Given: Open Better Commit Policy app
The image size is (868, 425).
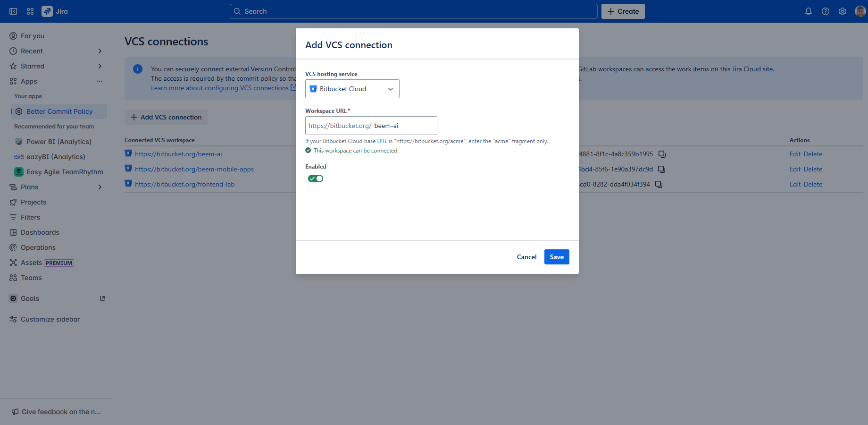Looking at the screenshot, I should click(x=59, y=111).
